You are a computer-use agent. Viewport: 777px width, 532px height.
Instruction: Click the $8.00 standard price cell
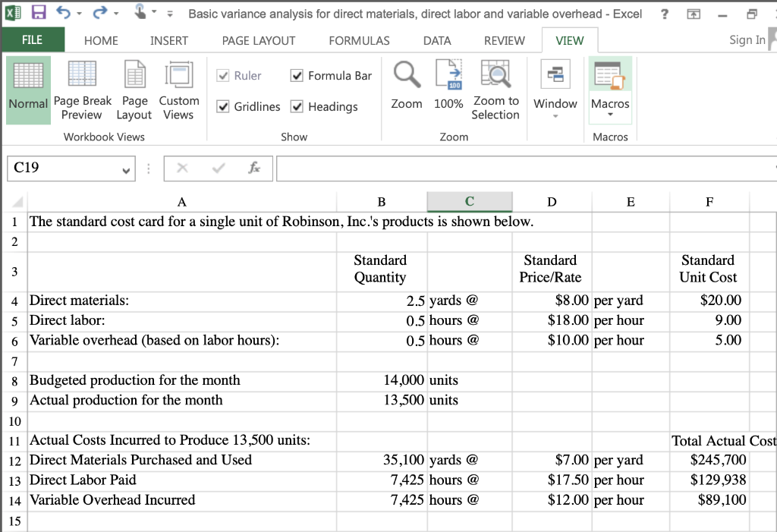point(552,301)
